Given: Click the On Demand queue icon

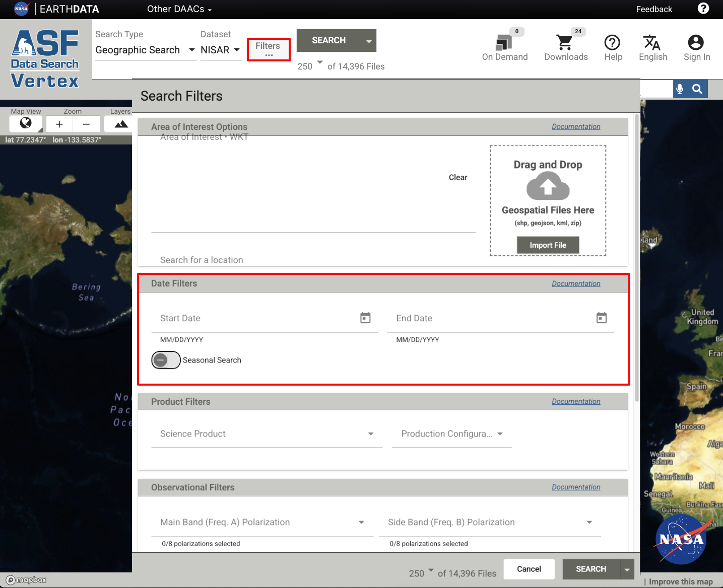Looking at the screenshot, I should pos(504,43).
